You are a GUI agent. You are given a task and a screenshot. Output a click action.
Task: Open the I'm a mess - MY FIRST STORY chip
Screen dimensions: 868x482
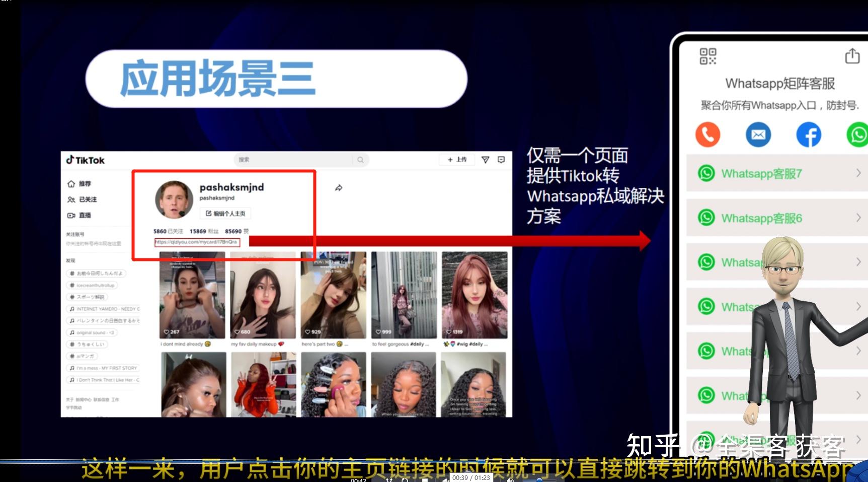[103, 368]
